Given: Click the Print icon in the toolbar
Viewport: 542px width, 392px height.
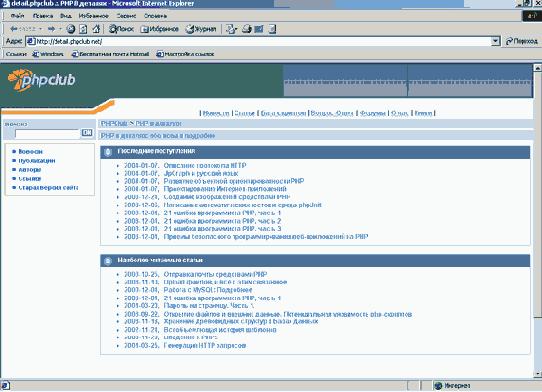Looking at the screenshot, I should click(247, 29).
